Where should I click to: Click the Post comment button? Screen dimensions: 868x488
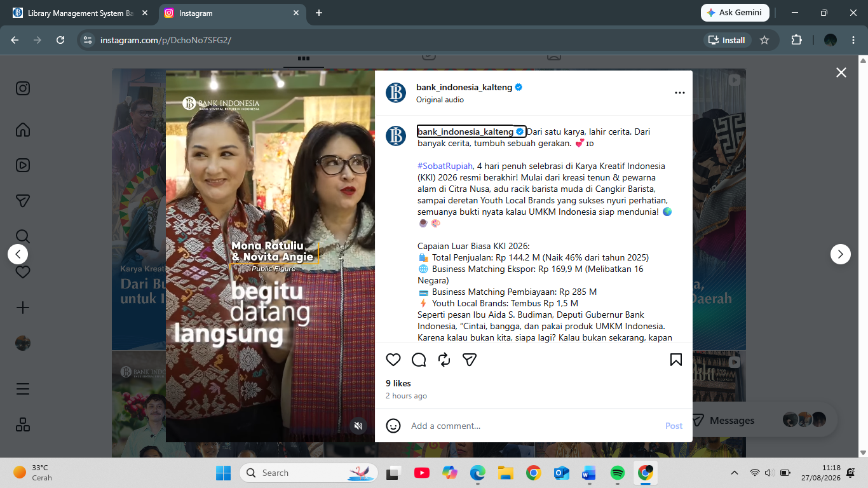click(x=674, y=426)
